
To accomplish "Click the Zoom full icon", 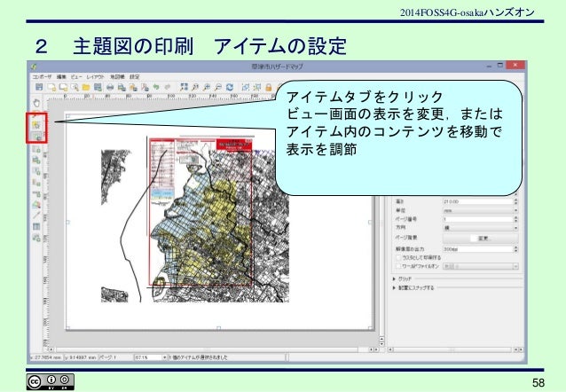I will [x=185, y=87].
